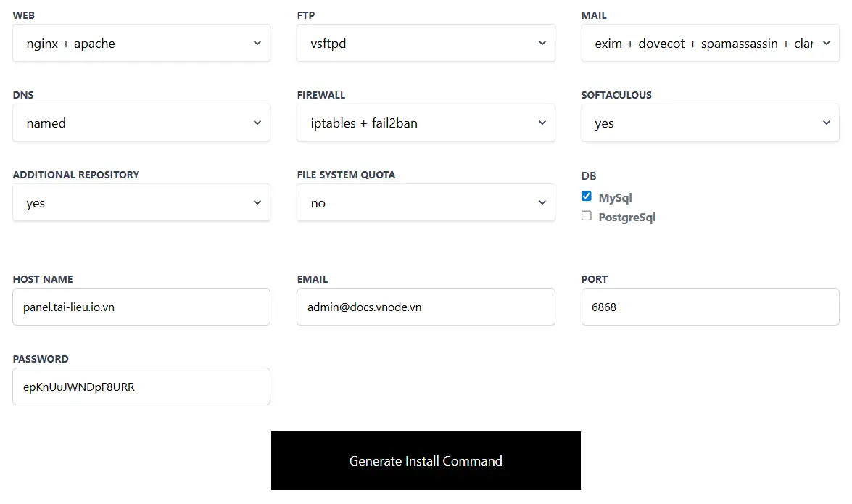Focus the EMAIL input field
This screenshot has height=504, width=852.
point(426,307)
